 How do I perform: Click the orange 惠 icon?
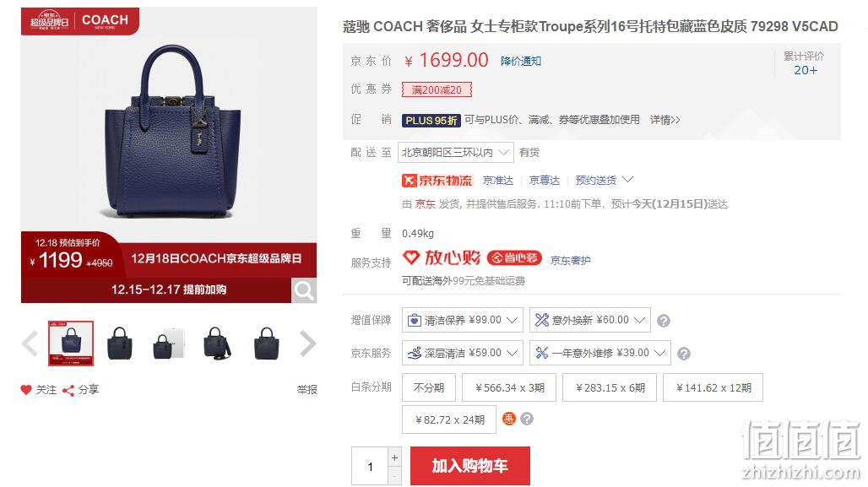(x=508, y=419)
